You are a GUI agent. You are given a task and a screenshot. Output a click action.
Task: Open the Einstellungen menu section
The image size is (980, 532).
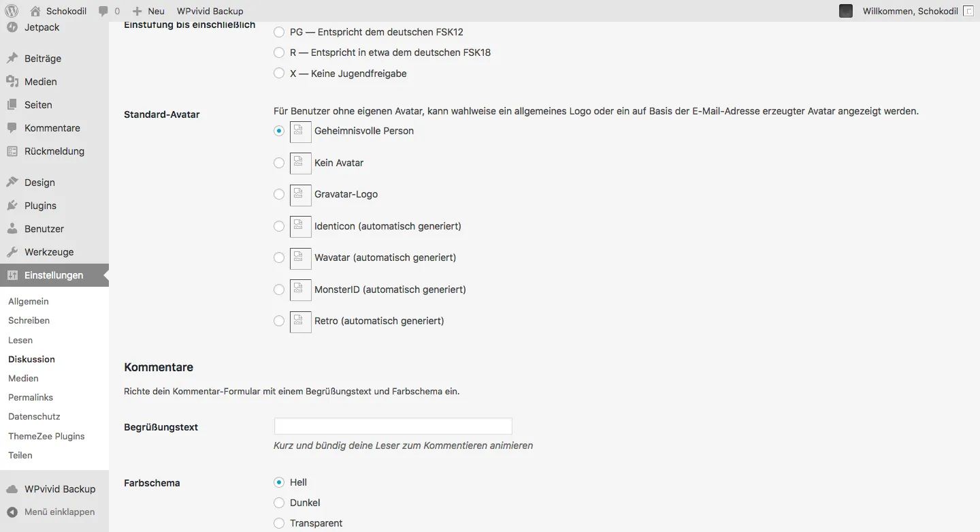click(x=54, y=275)
